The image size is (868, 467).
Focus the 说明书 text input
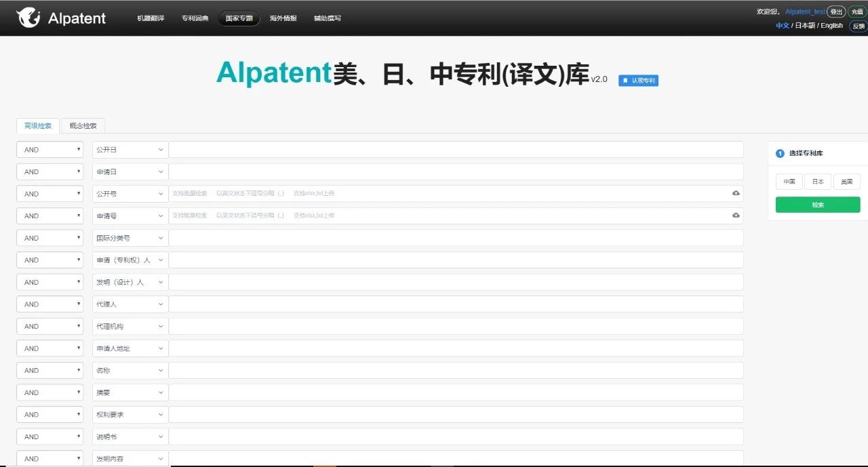click(x=456, y=436)
